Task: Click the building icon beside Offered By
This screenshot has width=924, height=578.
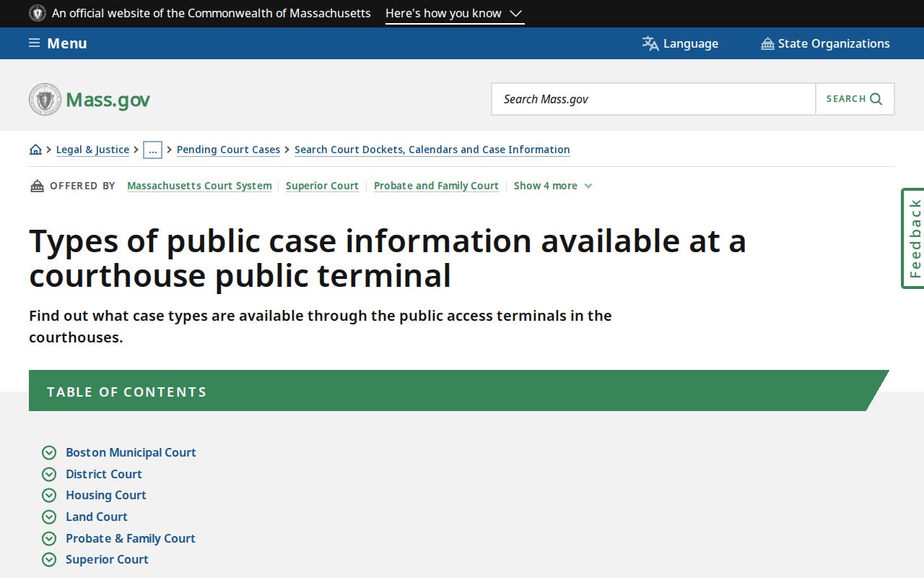Action: tap(37, 186)
